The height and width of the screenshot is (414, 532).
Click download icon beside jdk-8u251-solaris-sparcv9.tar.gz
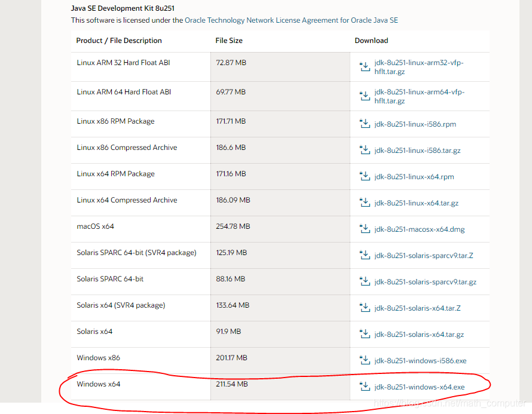[365, 281]
